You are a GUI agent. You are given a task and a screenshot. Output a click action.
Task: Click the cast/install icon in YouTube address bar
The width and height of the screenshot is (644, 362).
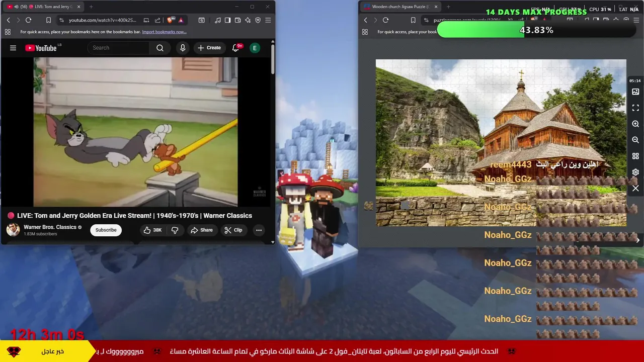click(x=146, y=20)
